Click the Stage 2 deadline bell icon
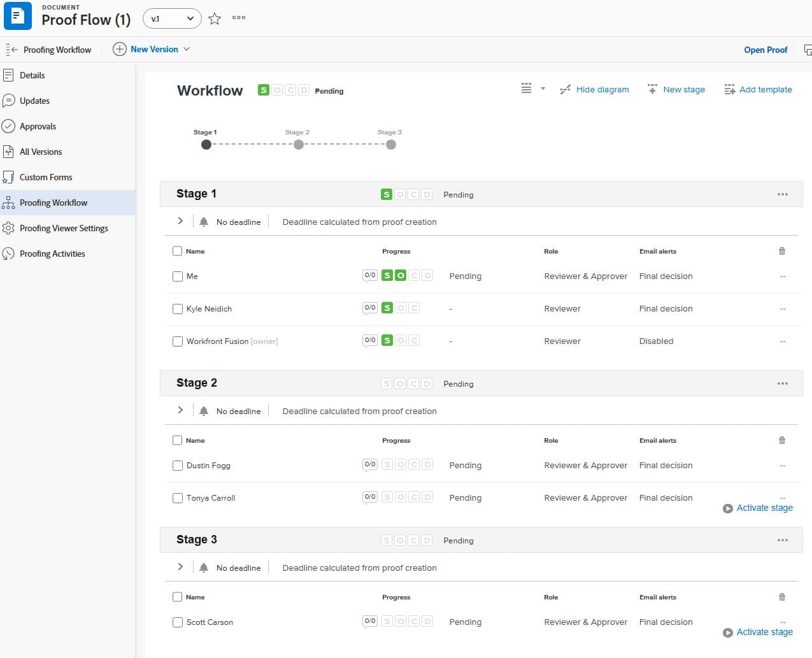The height and width of the screenshot is (658, 812). (x=204, y=411)
